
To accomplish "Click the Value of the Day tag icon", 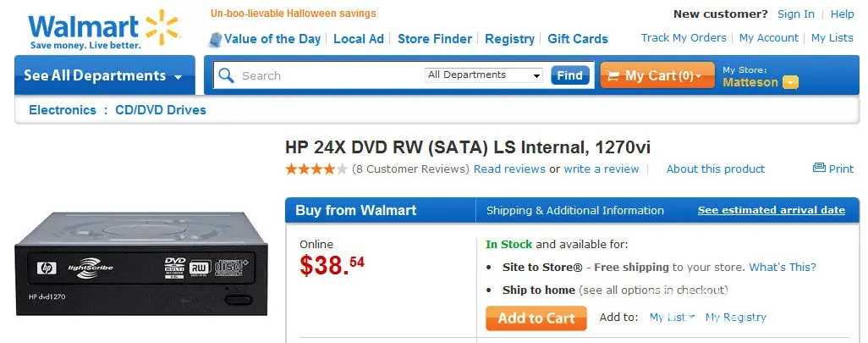I will tap(216, 38).
